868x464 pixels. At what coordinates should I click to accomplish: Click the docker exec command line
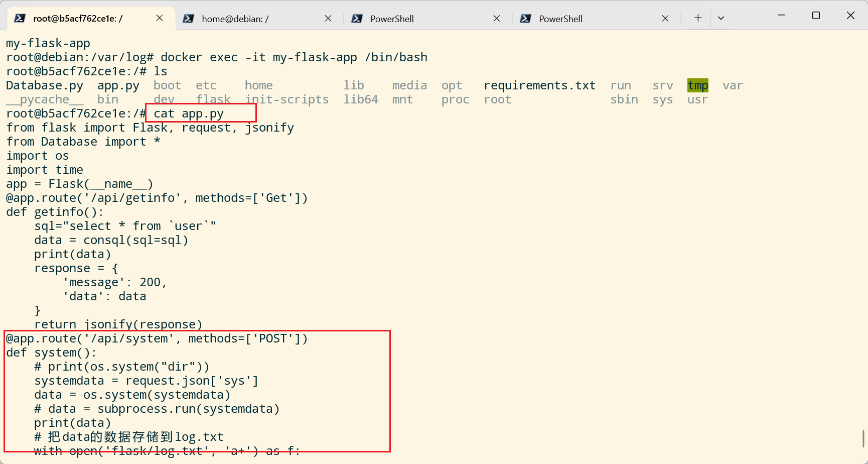pos(294,57)
